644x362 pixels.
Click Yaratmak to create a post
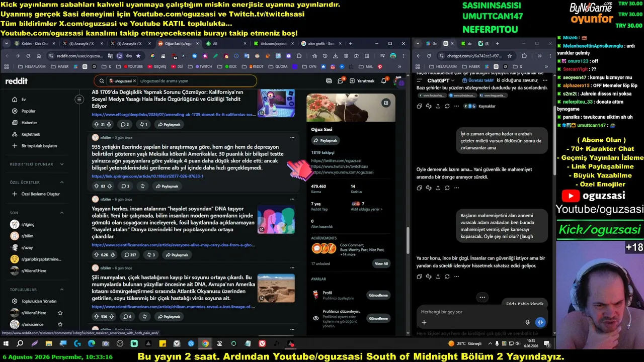pyautogui.click(x=362, y=80)
